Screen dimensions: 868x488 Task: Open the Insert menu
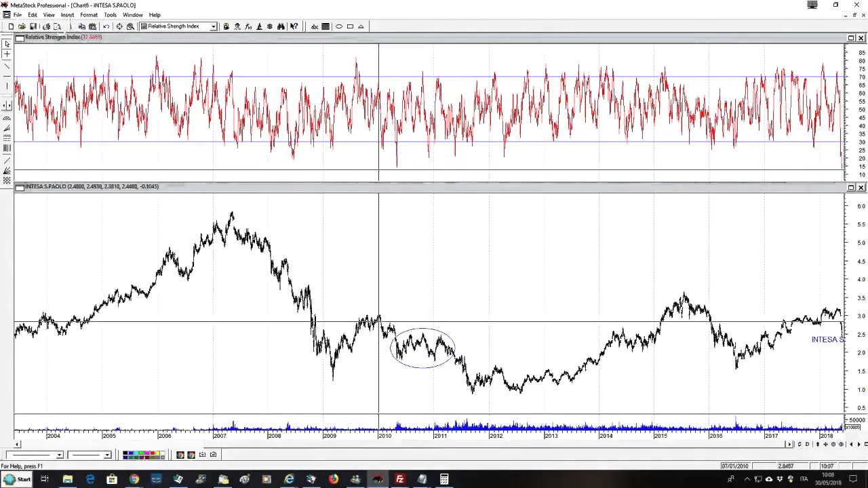[x=67, y=15]
